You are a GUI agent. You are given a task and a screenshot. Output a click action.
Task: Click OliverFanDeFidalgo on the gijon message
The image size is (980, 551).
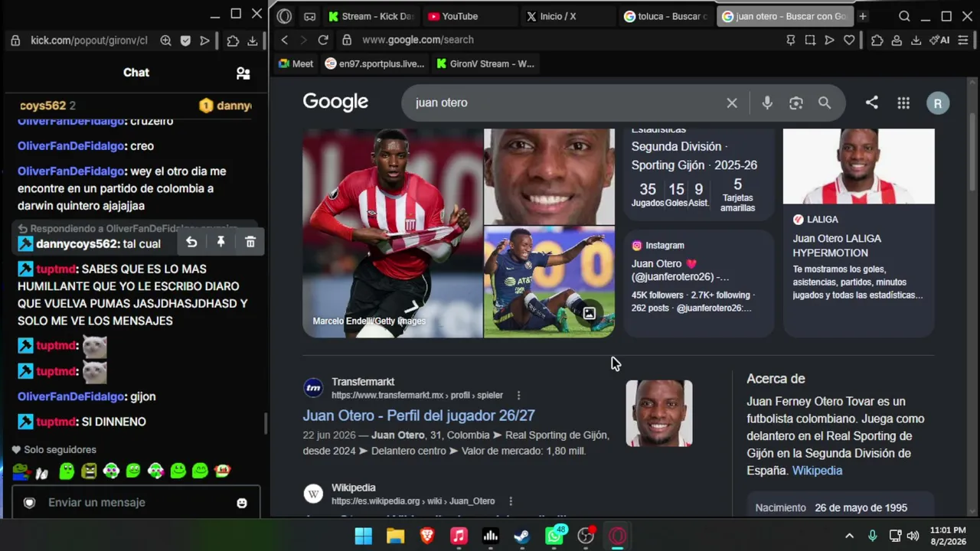pyautogui.click(x=71, y=396)
